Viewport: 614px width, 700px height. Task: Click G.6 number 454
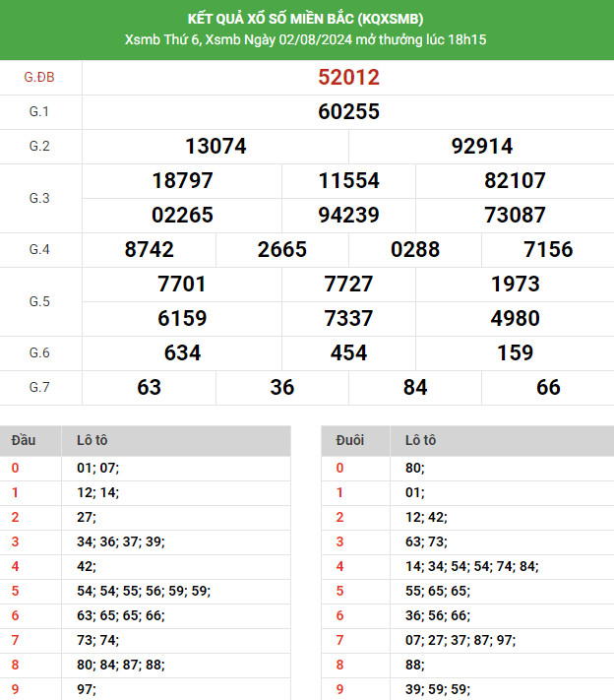pos(348,352)
